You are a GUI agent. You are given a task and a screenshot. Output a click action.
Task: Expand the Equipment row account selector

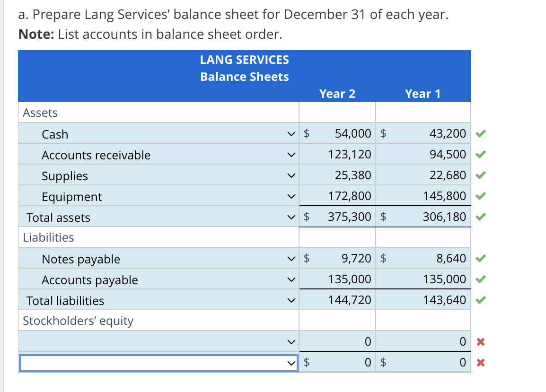[x=292, y=196]
